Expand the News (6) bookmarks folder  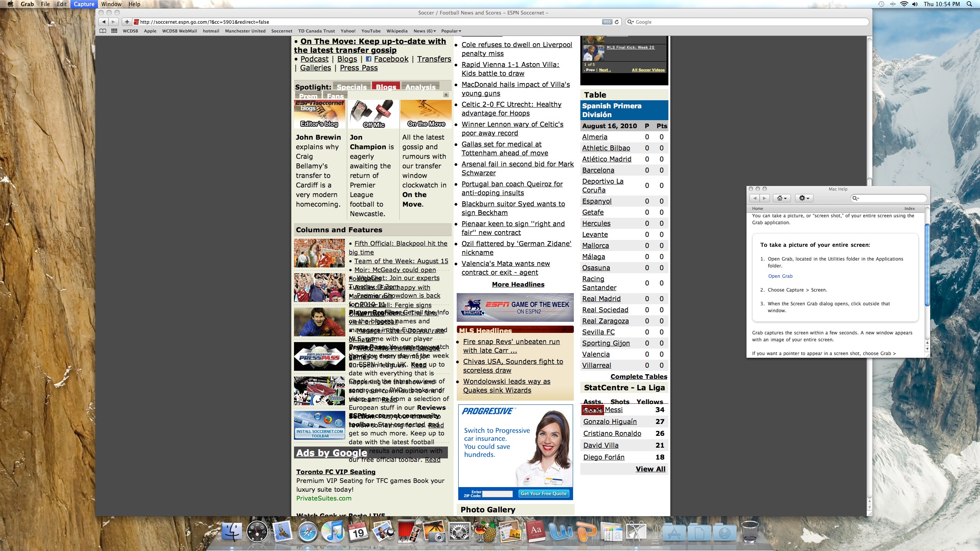click(425, 31)
